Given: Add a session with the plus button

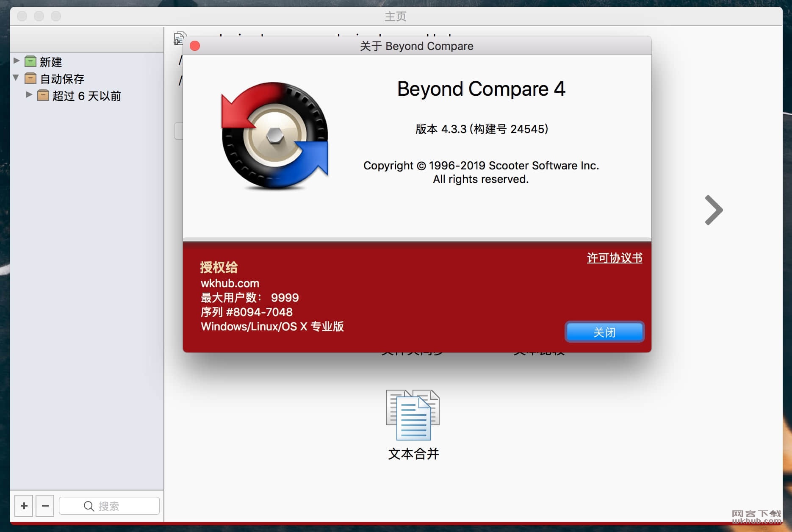Looking at the screenshot, I should [x=24, y=506].
